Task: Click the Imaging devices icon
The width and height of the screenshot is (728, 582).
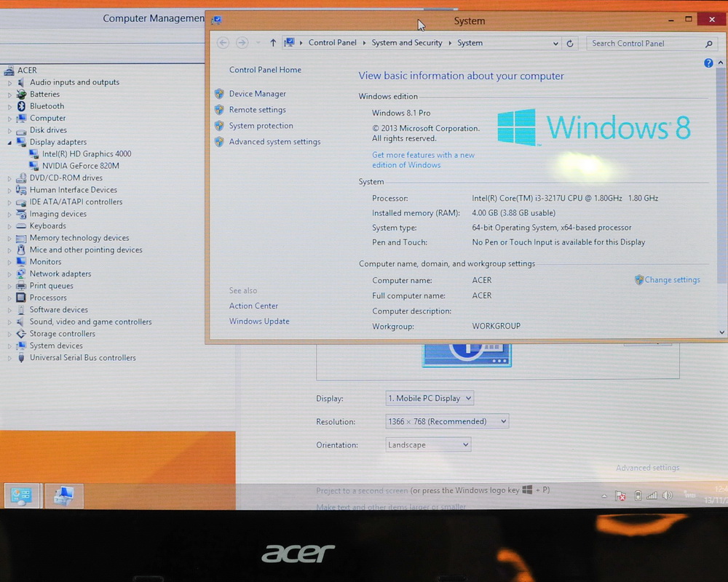Action: tap(21, 214)
